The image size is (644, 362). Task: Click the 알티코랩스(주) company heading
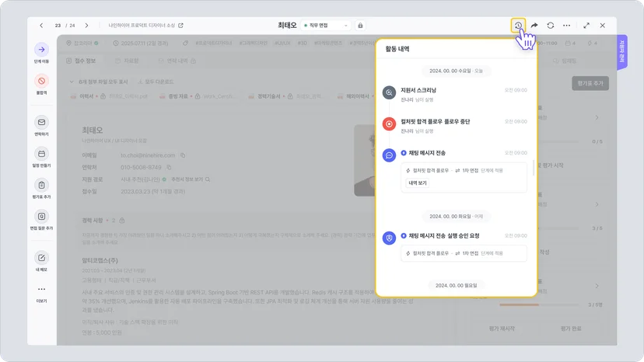(x=100, y=260)
